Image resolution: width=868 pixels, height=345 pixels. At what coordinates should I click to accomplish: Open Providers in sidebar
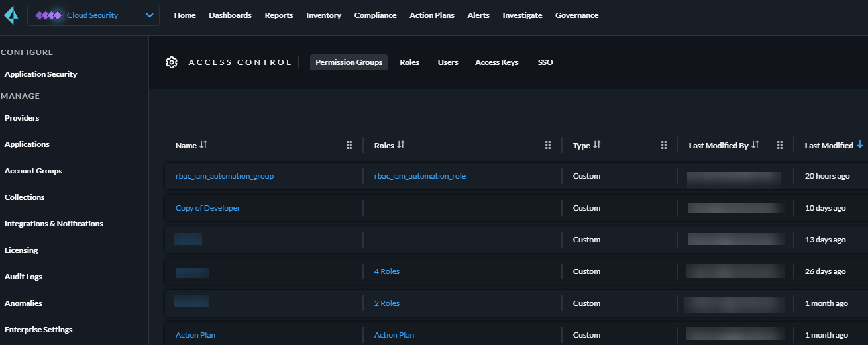pos(22,118)
